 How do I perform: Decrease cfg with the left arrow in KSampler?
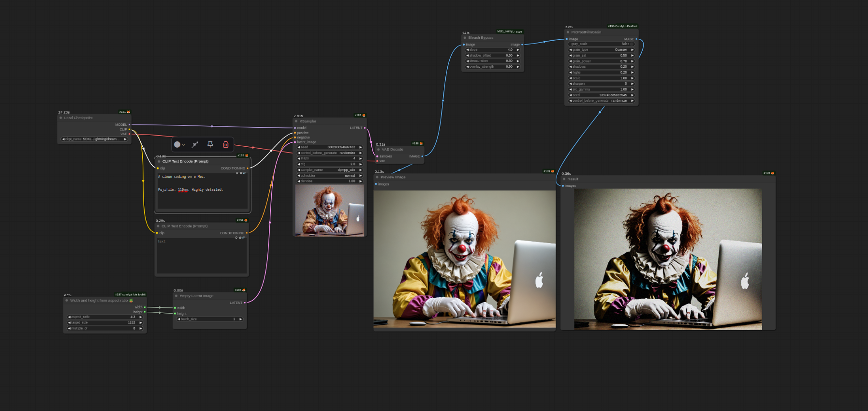coord(298,164)
